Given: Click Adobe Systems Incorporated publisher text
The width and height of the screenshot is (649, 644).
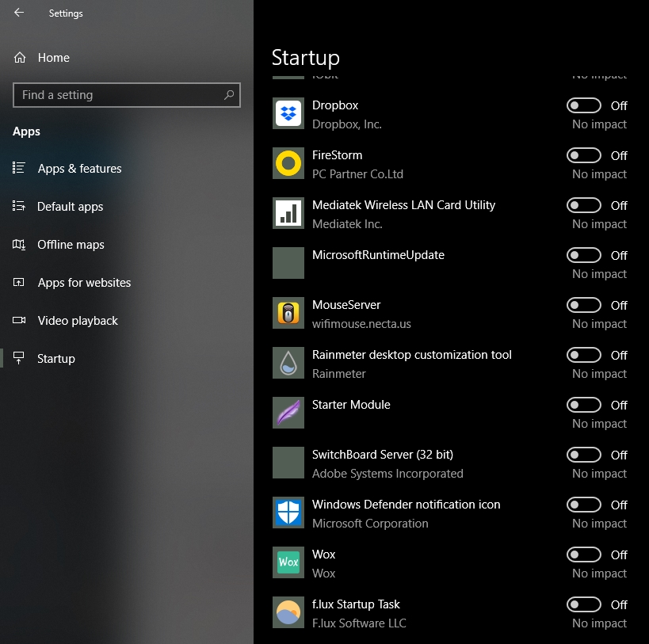Looking at the screenshot, I should click(x=387, y=474).
